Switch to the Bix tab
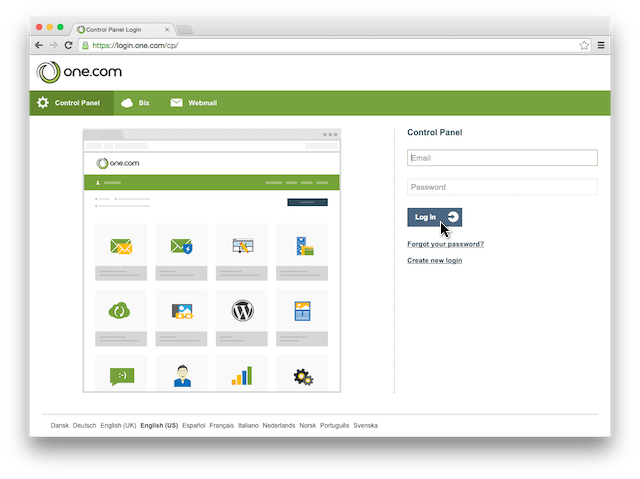This screenshot has height=479, width=640. pyautogui.click(x=136, y=103)
